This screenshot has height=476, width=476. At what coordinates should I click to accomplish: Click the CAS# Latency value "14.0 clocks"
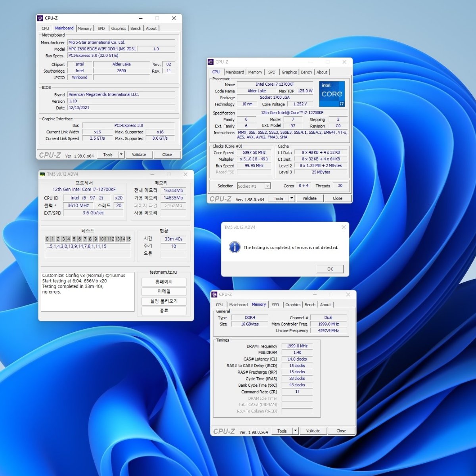pyautogui.click(x=297, y=359)
